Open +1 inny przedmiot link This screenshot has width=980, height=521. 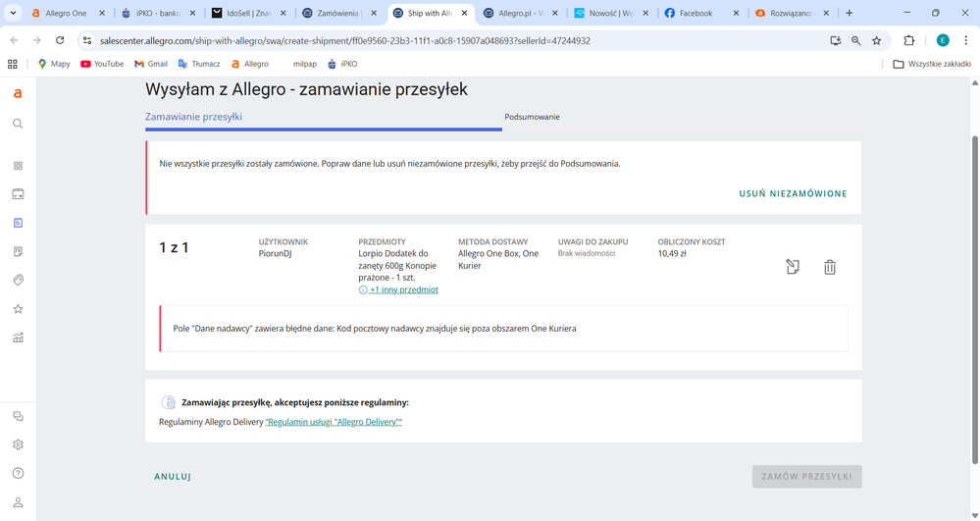click(x=404, y=290)
